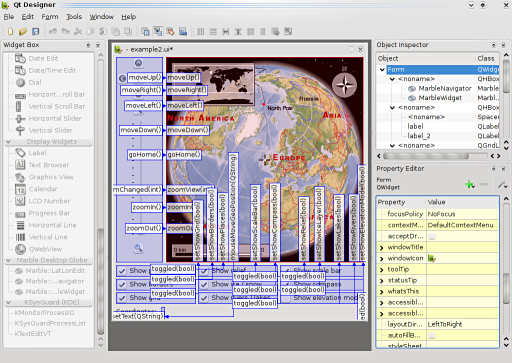512x363 pixels.
Task: Collapse the Display Widgets category
Action: coord(9,142)
